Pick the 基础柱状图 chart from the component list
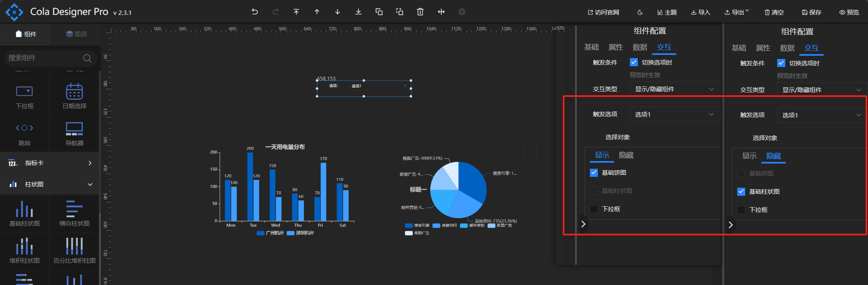 [25, 213]
